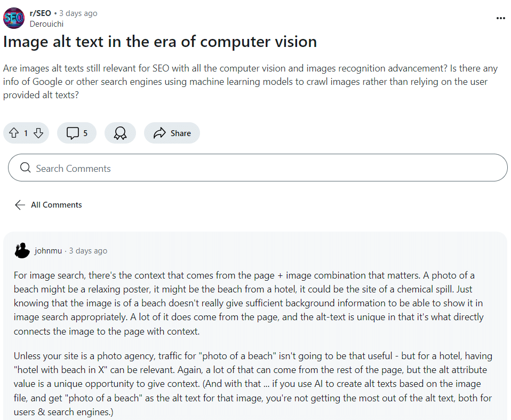
Task: Click johnmu's comment timestamp
Action: pos(88,251)
